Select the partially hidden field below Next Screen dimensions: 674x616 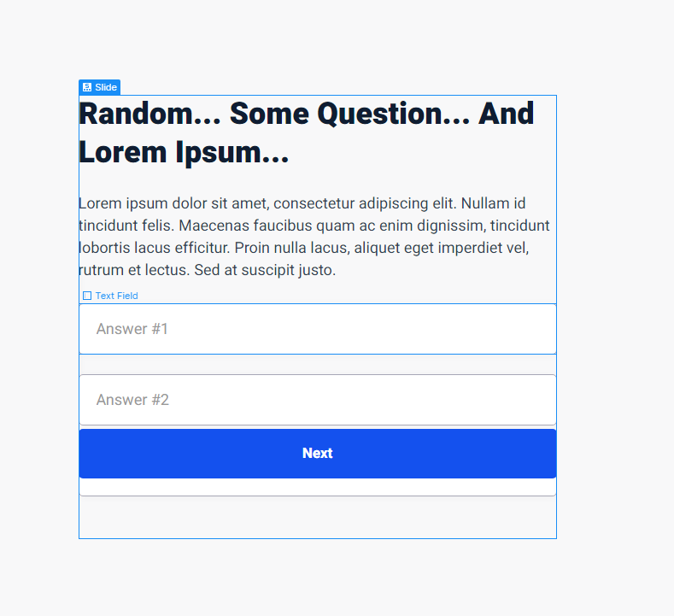coord(318,488)
